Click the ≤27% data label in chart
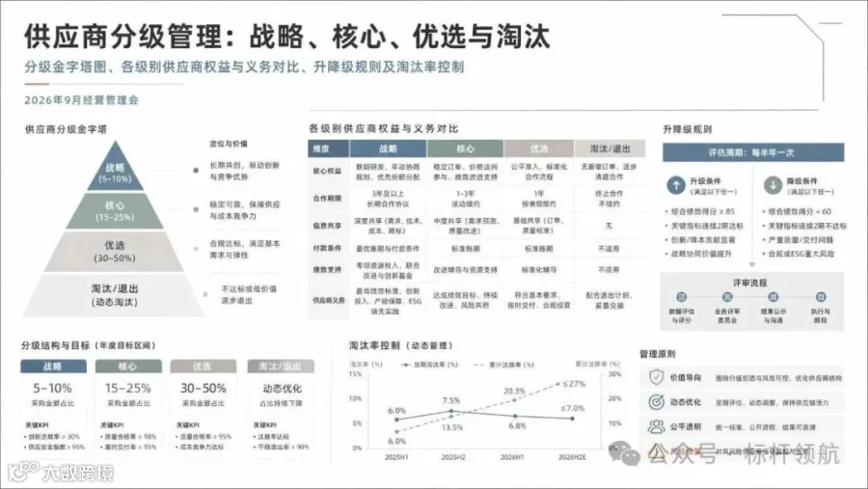868x489 pixels. point(574,383)
